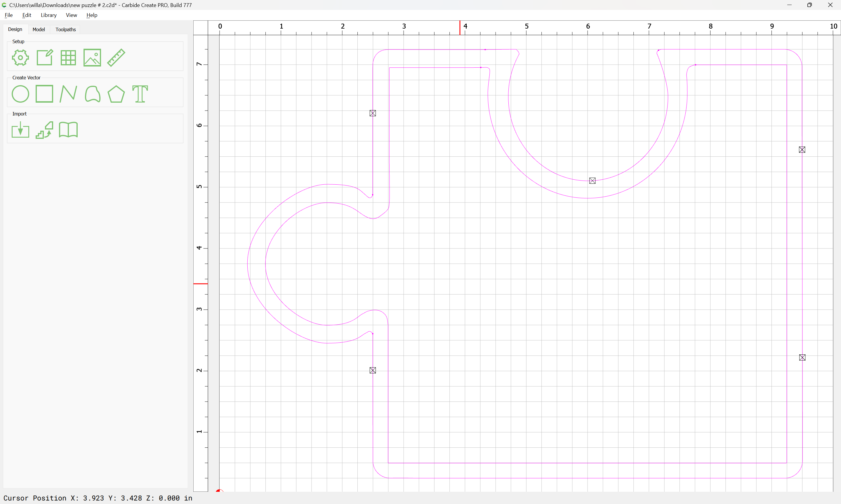Screen dimensions: 841x504
Task: Open the Design Library book icon
Action: [x=68, y=130]
